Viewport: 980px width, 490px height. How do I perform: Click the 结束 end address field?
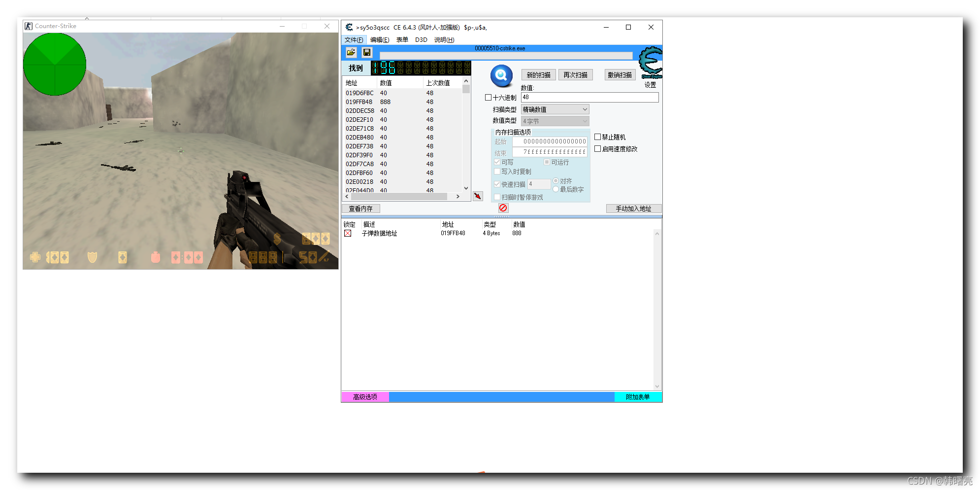550,152
